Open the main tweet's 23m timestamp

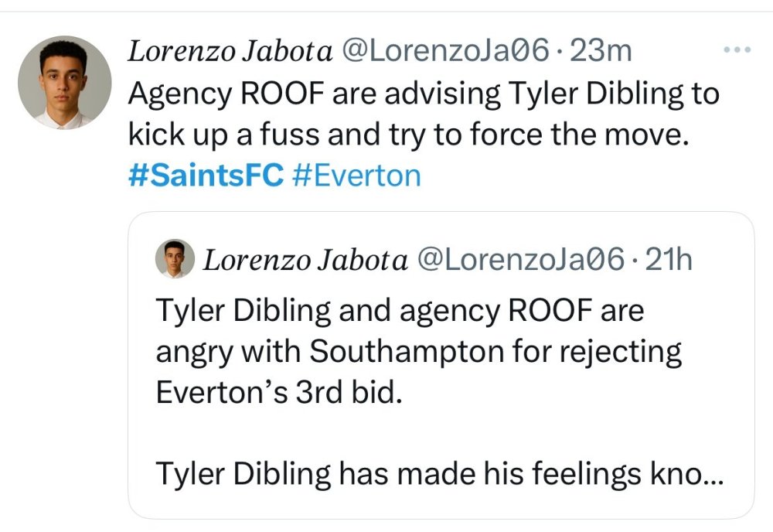600,52
